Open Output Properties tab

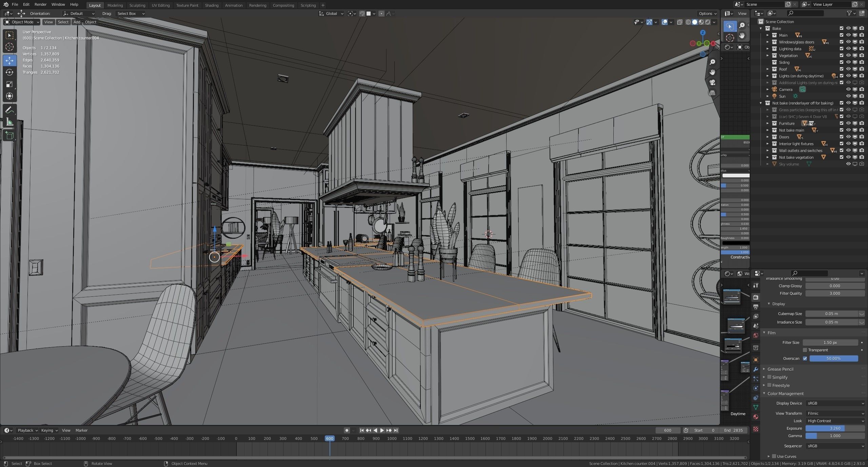[756, 307]
